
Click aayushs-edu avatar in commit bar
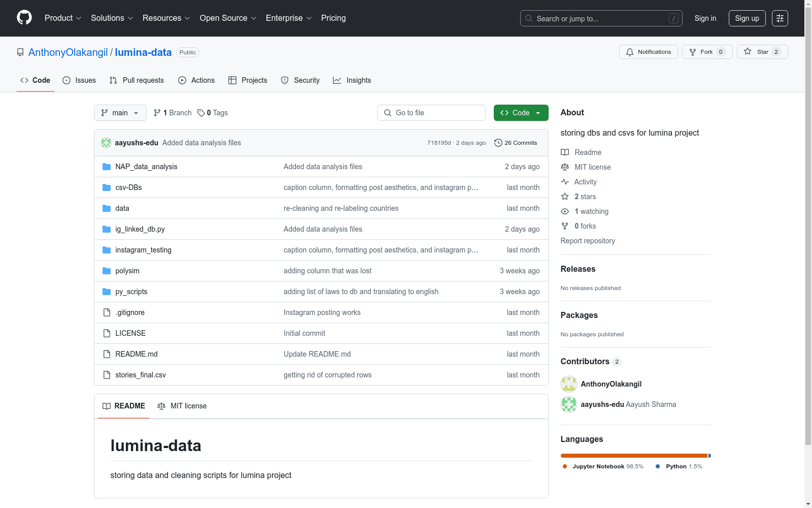click(x=106, y=143)
